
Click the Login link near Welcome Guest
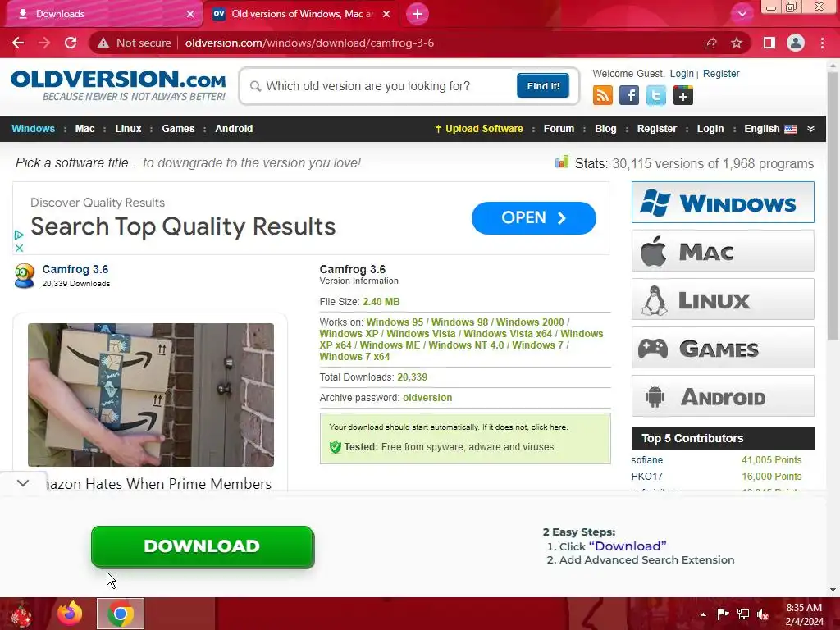[682, 73]
